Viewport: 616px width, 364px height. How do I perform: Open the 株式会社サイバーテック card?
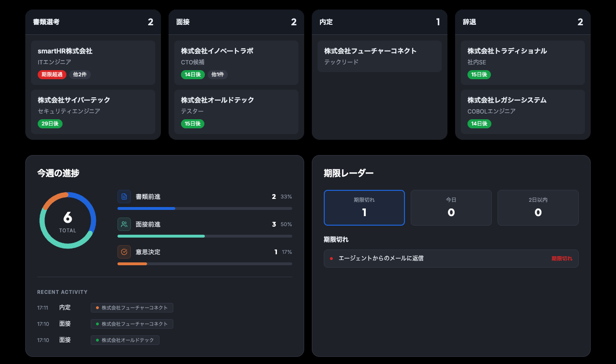[x=93, y=112]
